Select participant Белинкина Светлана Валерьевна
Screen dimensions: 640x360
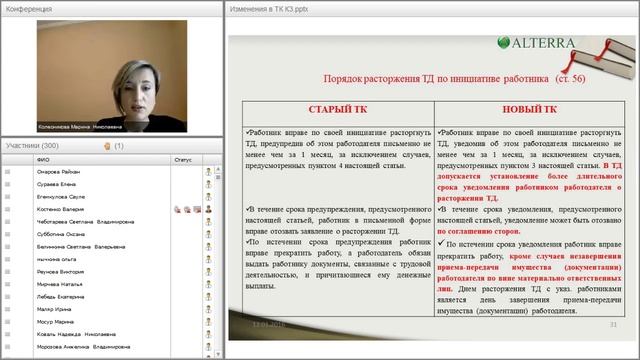pos(81,247)
